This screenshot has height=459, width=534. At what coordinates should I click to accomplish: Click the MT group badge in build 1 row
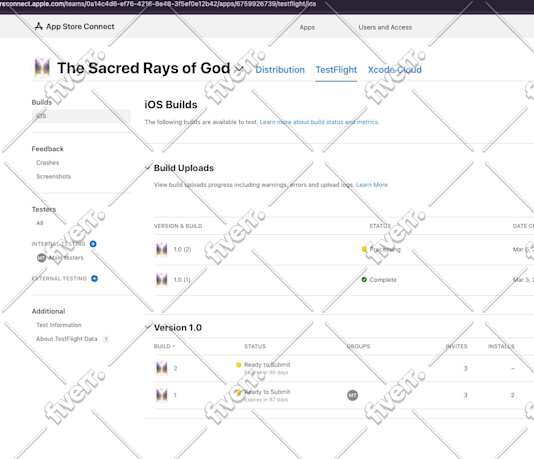click(352, 395)
